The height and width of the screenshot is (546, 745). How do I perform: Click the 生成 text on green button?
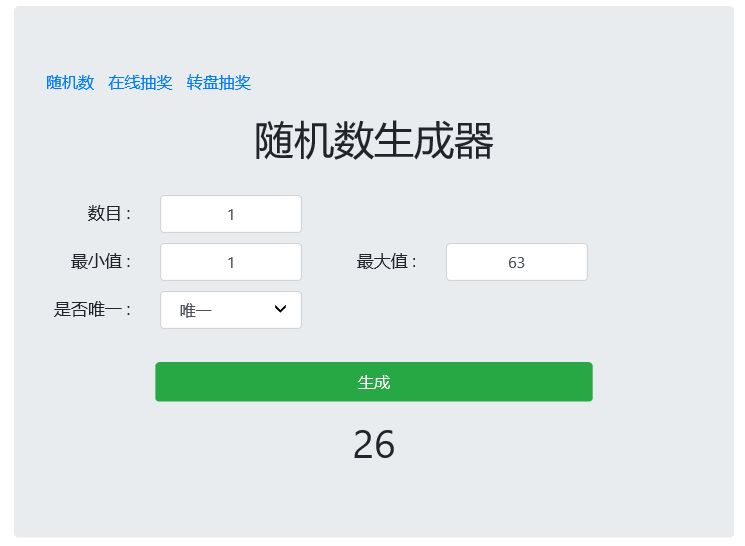point(374,382)
